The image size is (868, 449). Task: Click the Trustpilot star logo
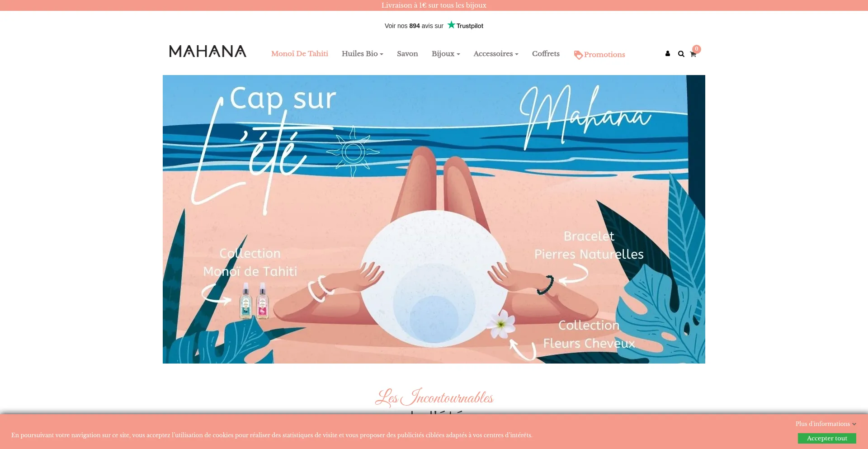[x=451, y=25]
